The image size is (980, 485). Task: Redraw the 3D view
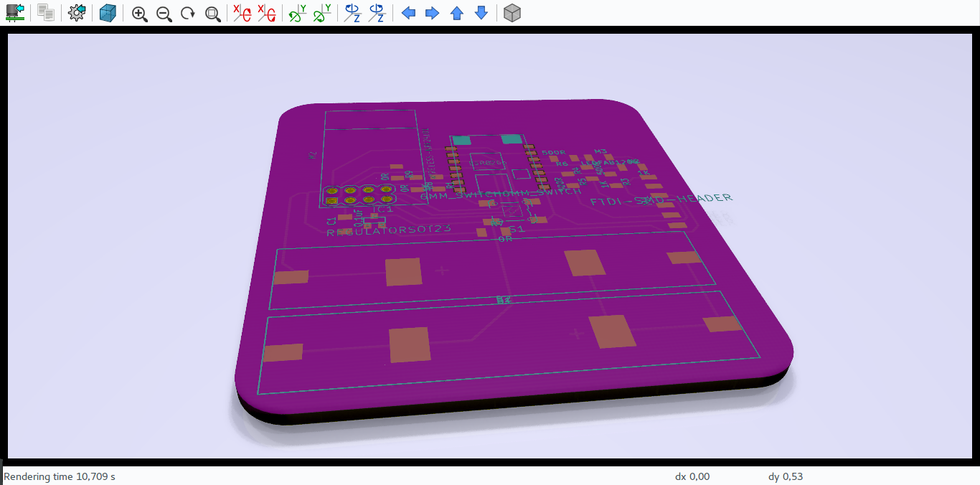click(188, 12)
